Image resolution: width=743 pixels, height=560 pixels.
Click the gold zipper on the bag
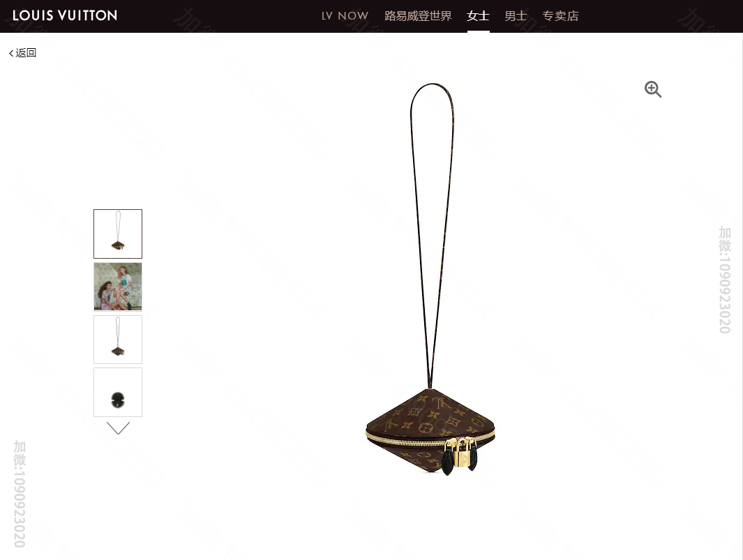417,439
